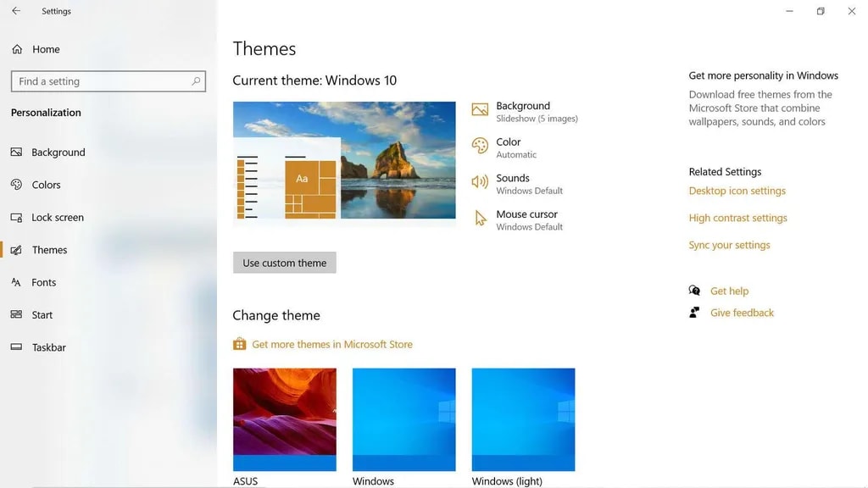
Task: Open High contrast settings link
Action: [737, 218]
